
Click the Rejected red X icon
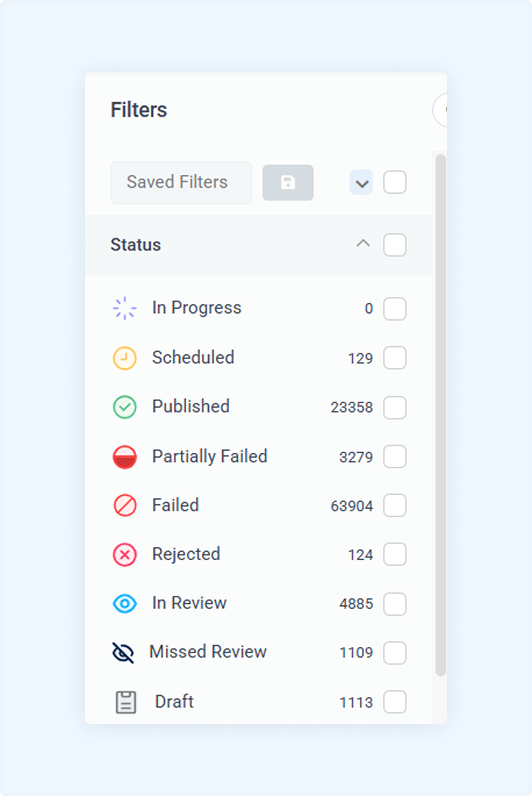[125, 555]
